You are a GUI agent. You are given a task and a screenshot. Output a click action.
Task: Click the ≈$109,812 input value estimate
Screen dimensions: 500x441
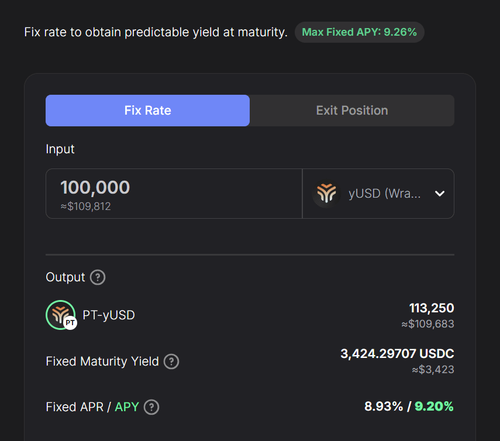pos(86,206)
